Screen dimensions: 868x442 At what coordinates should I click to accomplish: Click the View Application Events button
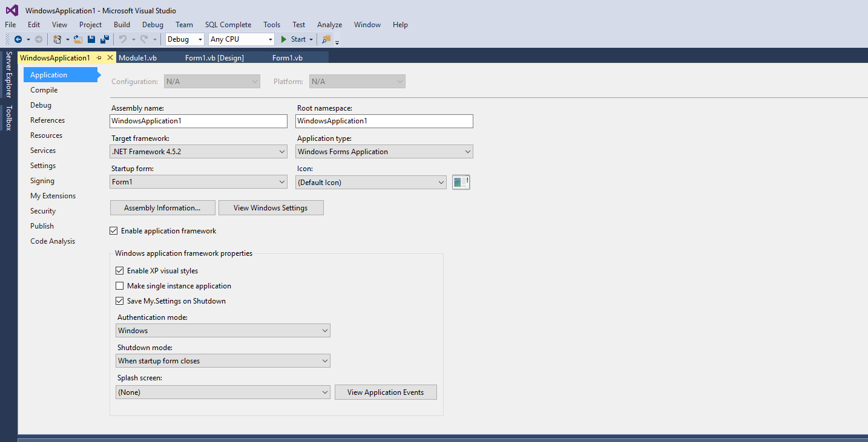click(386, 392)
